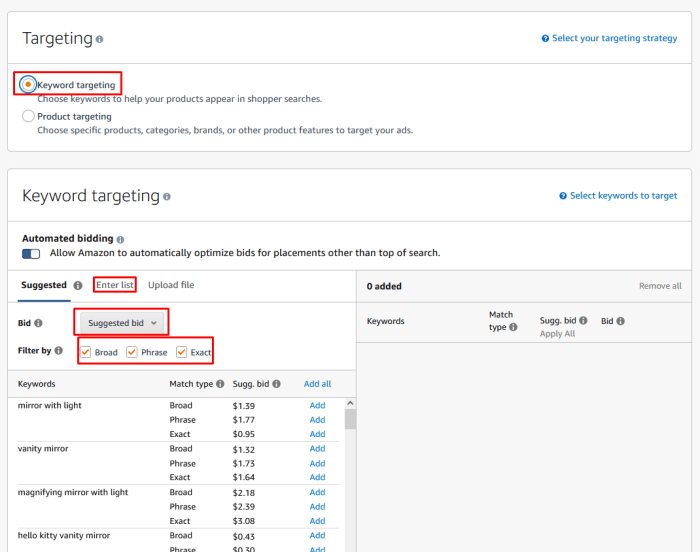Image resolution: width=700 pixels, height=552 pixels.
Task: Click Sugg. bid info icon in added panel
Action: point(583,322)
